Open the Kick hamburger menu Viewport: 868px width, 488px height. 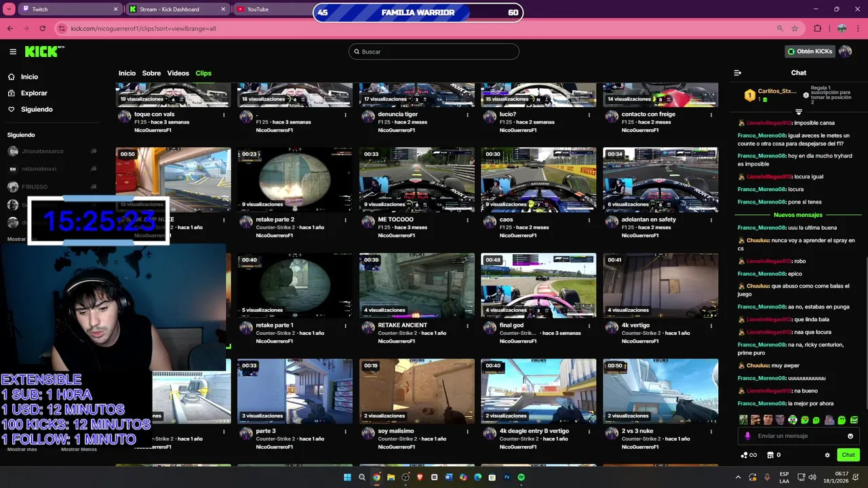point(13,52)
